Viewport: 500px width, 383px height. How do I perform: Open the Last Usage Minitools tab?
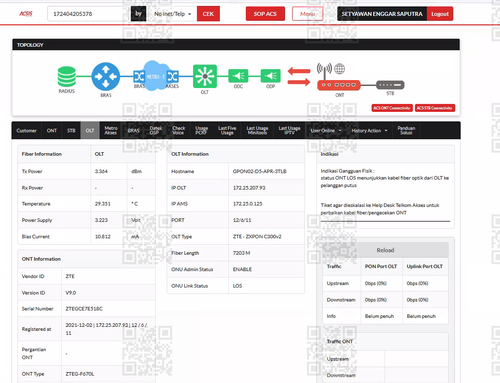257,130
